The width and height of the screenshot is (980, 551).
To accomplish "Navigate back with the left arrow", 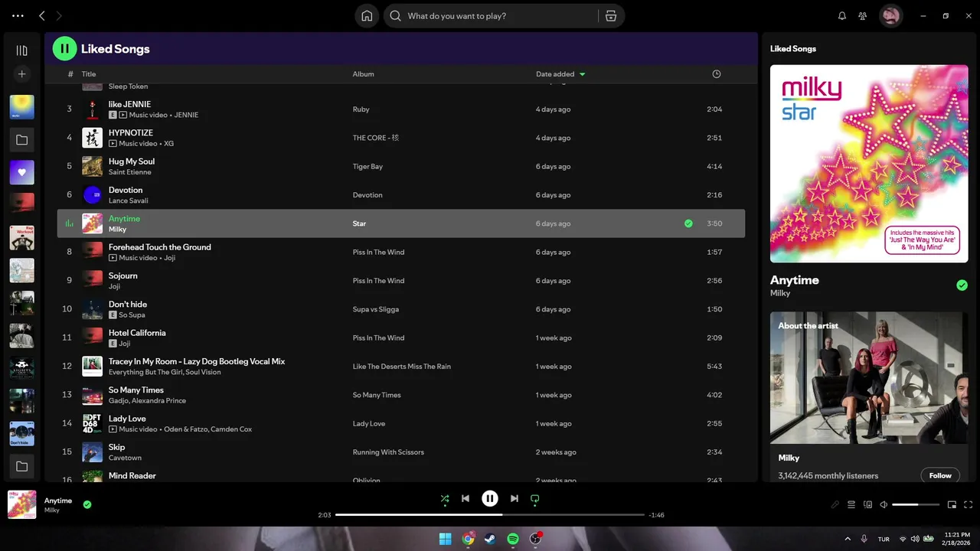I will pos(42,16).
